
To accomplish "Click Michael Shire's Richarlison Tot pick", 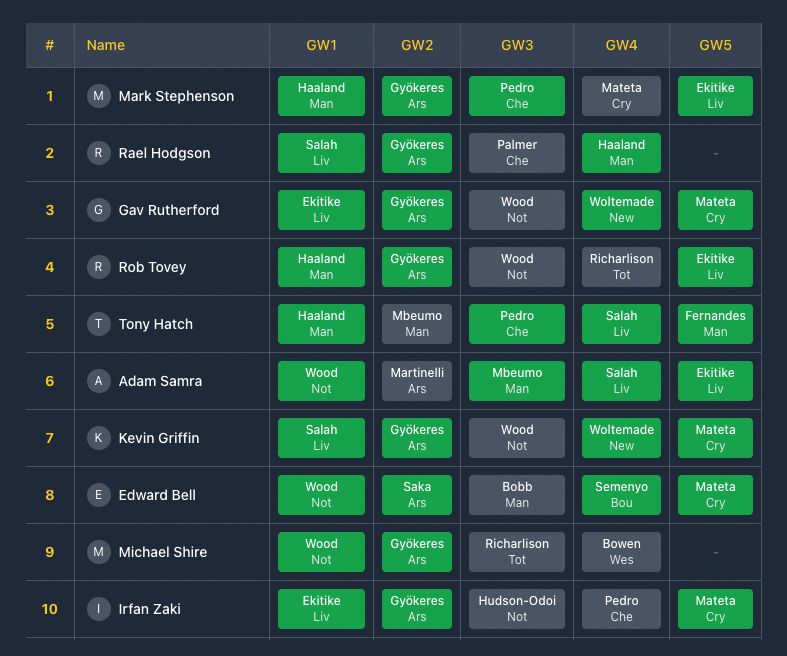I will tap(517, 552).
